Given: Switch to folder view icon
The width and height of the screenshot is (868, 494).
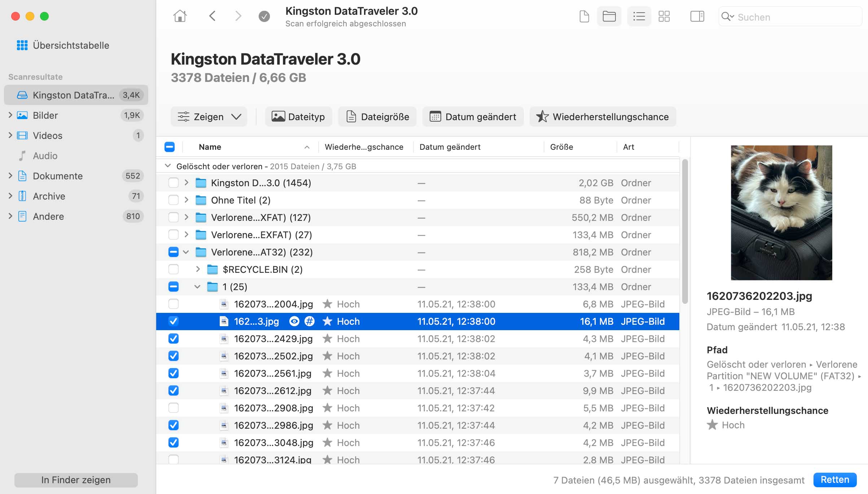Looking at the screenshot, I should click(x=609, y=16).
